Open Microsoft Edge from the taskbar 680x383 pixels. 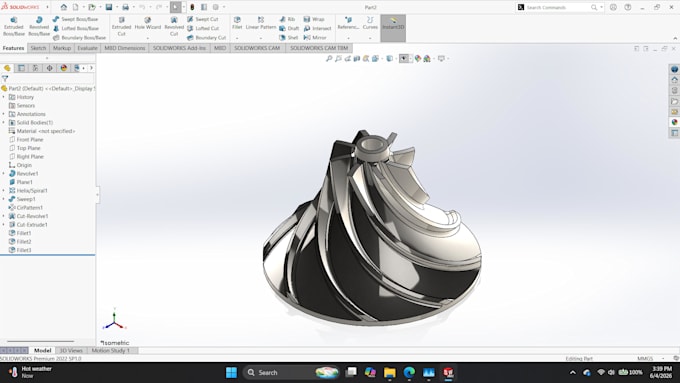click(409, 373)
